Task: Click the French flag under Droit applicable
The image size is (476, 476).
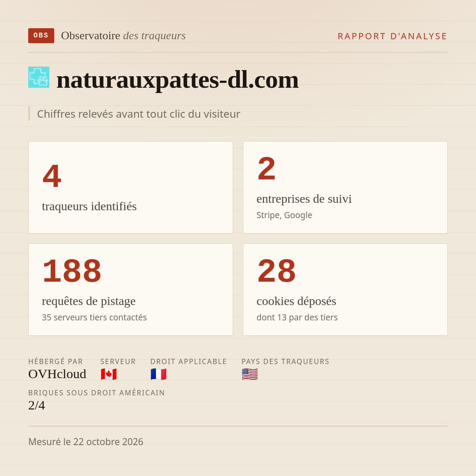Action: coord(159,374)
